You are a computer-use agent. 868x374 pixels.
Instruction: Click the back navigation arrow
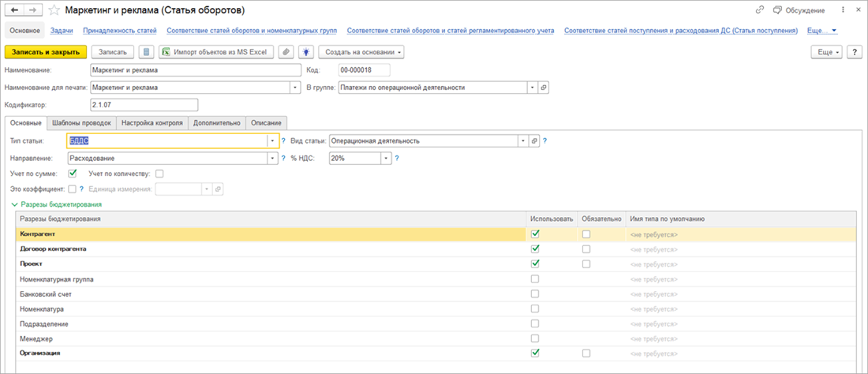pos(14,10)
